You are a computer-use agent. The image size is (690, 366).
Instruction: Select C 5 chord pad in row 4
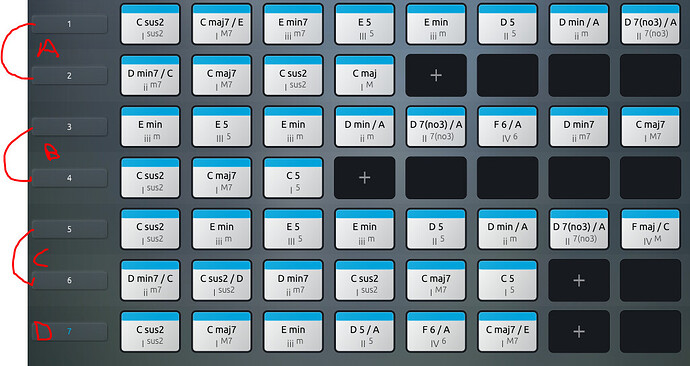pyautogui.click(x=293, y=178)
